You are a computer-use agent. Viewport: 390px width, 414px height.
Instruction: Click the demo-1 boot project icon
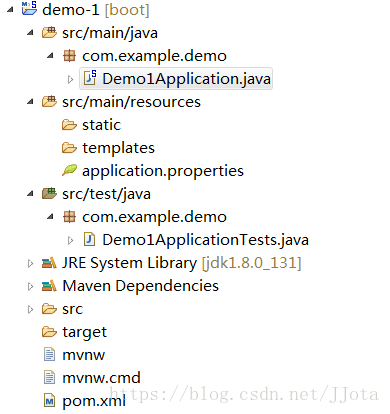(29, 9)
